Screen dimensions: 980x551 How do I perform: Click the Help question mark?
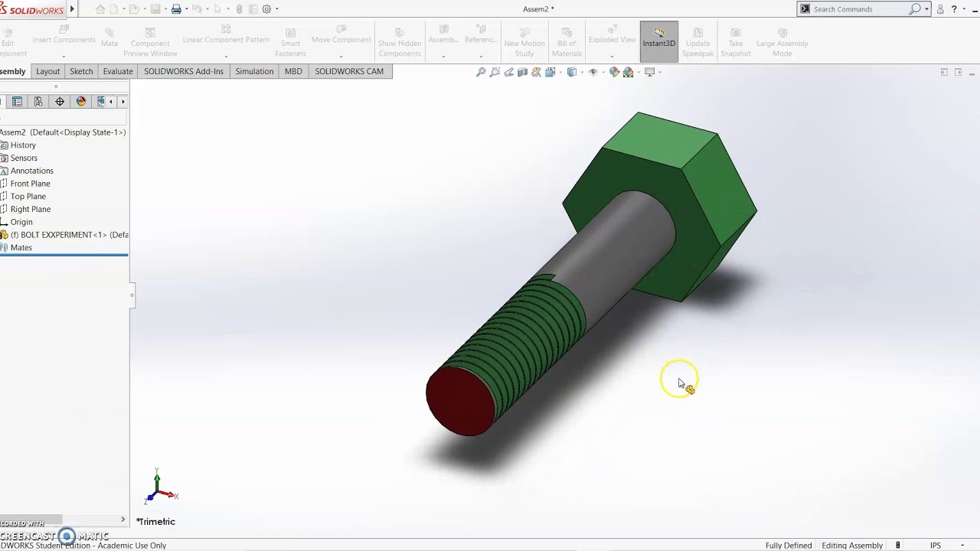coord(954,9)
